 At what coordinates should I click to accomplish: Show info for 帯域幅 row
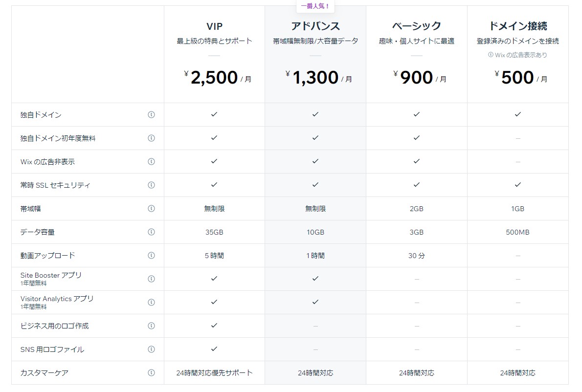[151, 209]
